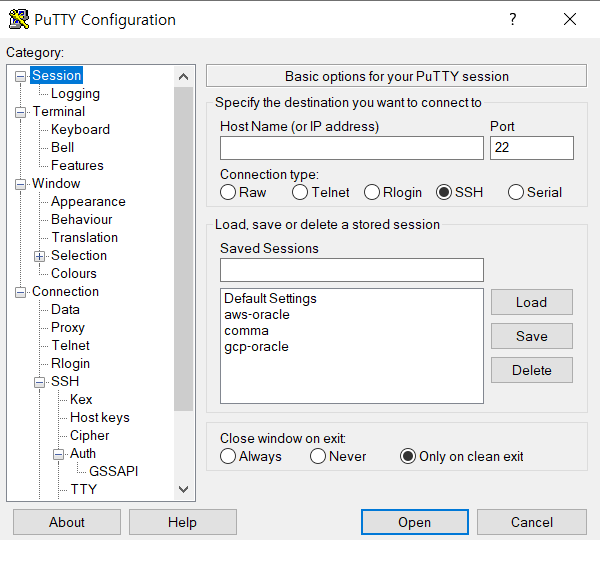Screen dimensions: 601x572
Task: Click the Cancel button
Action: [x=532, y=522]
